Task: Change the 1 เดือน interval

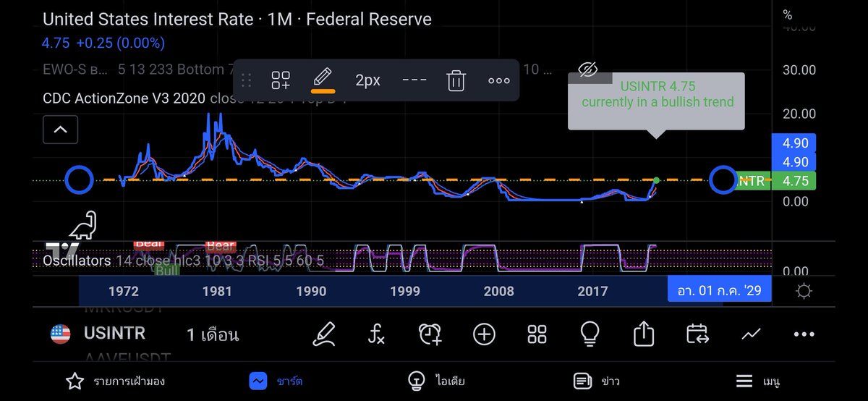Action: click(213, 334)
